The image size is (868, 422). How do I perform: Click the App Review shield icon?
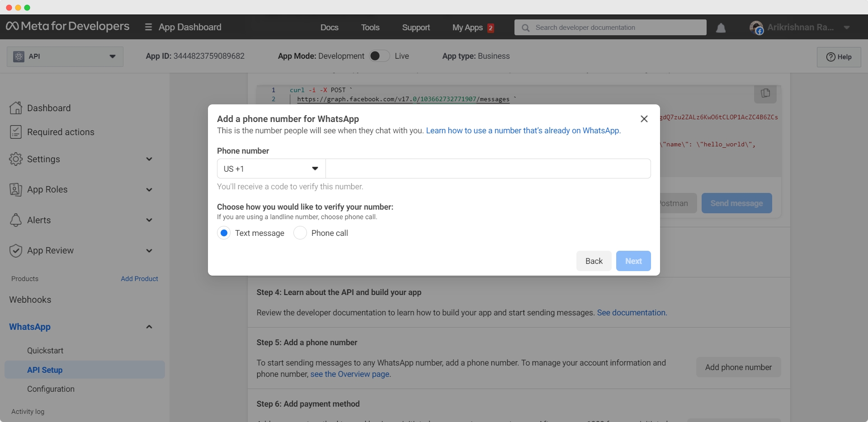16,250
